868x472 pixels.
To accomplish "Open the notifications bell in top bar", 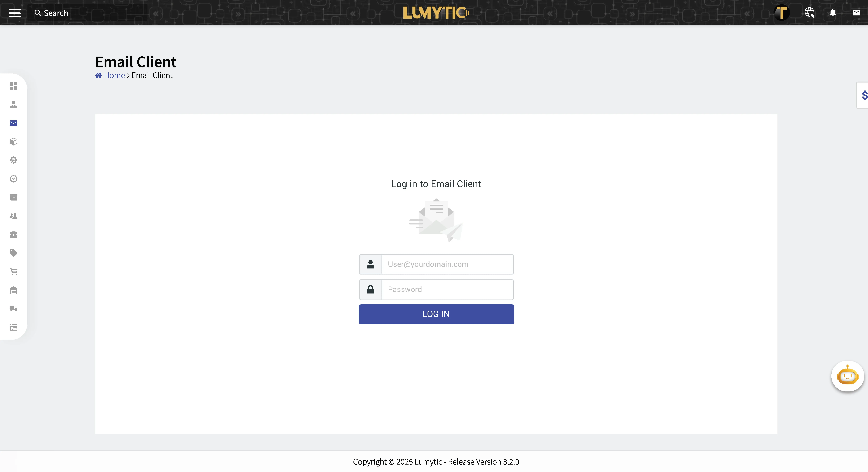I will point(833,13).
